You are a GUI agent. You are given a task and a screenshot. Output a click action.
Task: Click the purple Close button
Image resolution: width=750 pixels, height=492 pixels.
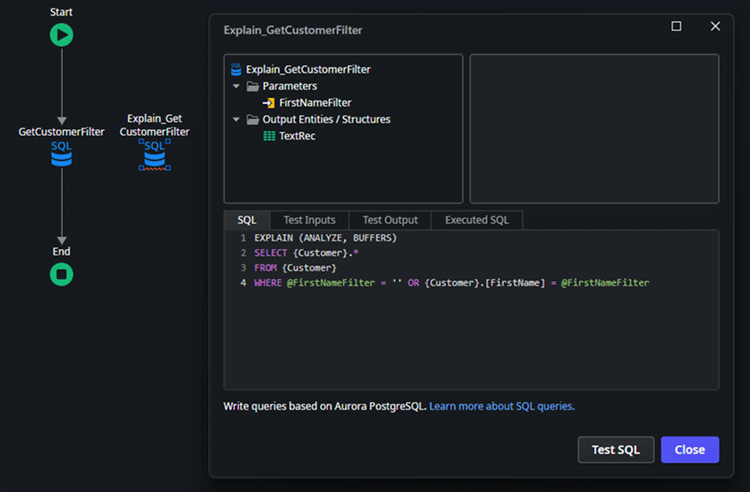pos(690,449)
